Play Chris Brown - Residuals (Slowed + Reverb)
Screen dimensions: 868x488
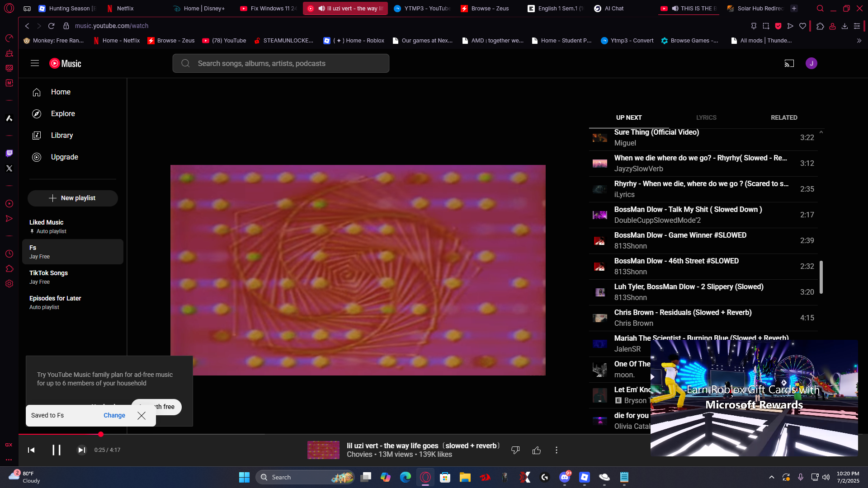click(703, 318)
